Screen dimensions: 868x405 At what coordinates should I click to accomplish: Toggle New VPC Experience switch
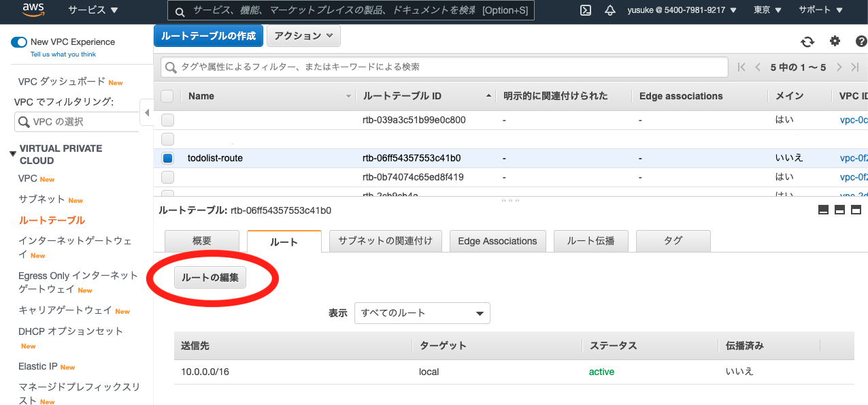[x=19, y=42]
